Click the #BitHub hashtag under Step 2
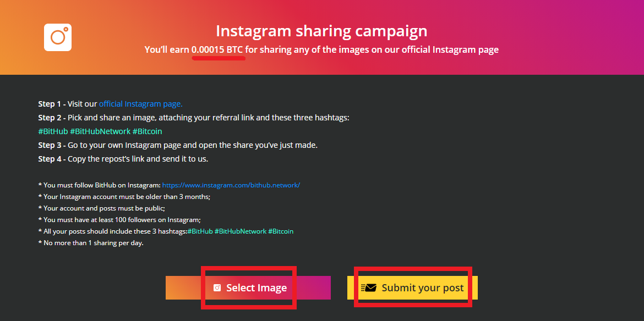Image resolution: width=644 pixels, height=321 pixels. [x=53, y=131]
